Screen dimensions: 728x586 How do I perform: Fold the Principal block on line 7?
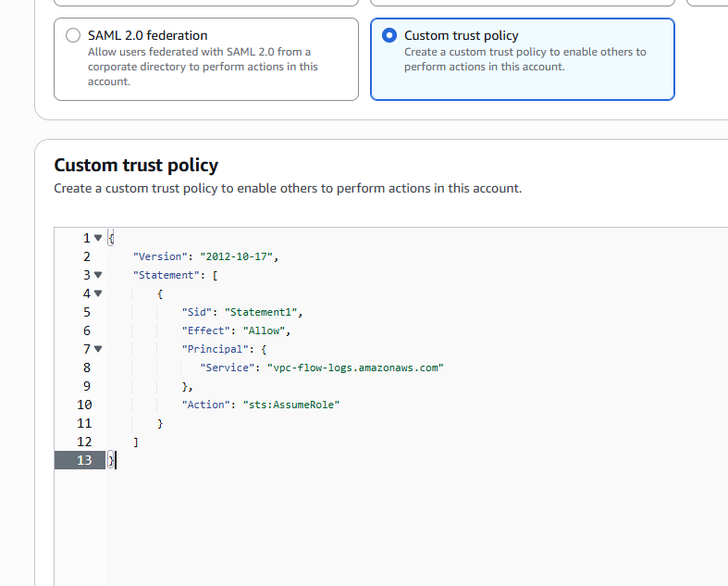click(x=98, y=349)
